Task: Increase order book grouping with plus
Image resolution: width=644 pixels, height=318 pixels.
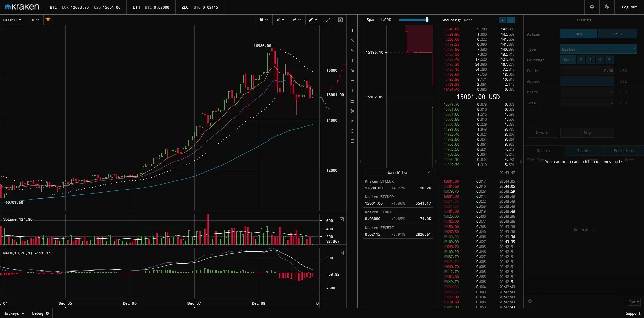Action: 511,20
